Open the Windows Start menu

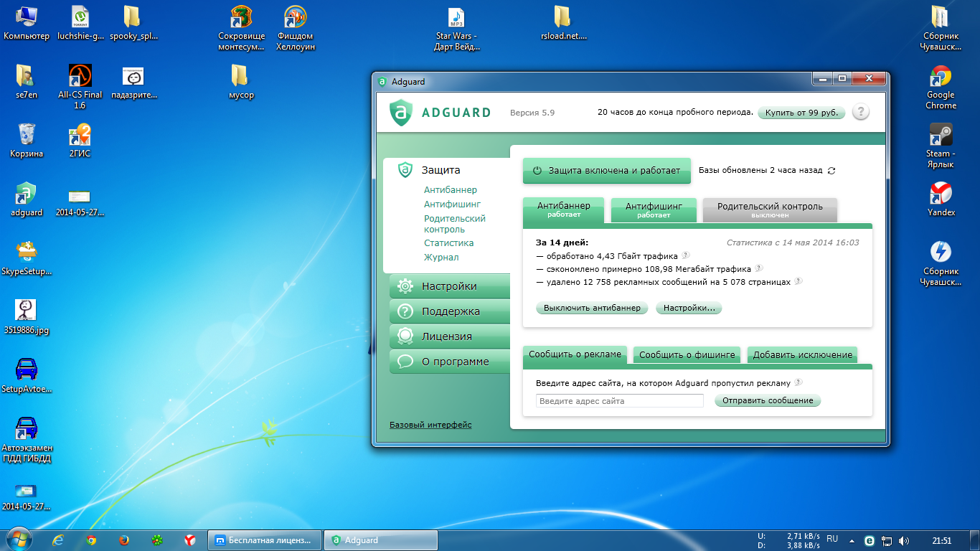19,540
